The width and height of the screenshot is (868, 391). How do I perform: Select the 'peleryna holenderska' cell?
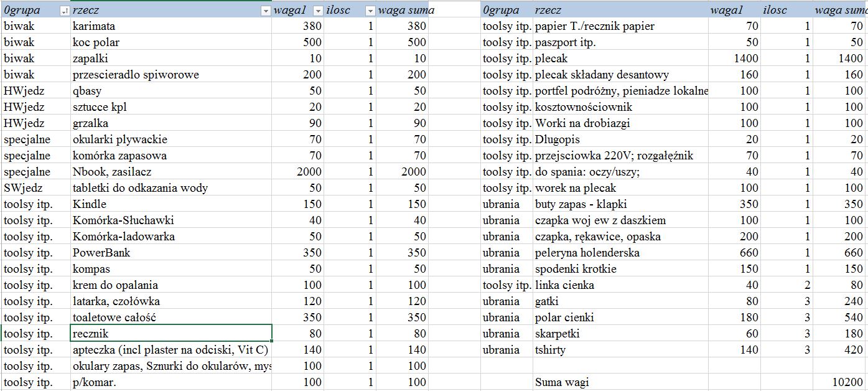coord(621,253)
